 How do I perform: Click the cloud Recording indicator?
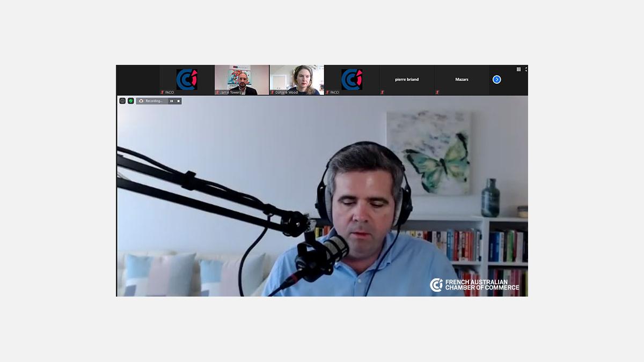click(151, 101)
